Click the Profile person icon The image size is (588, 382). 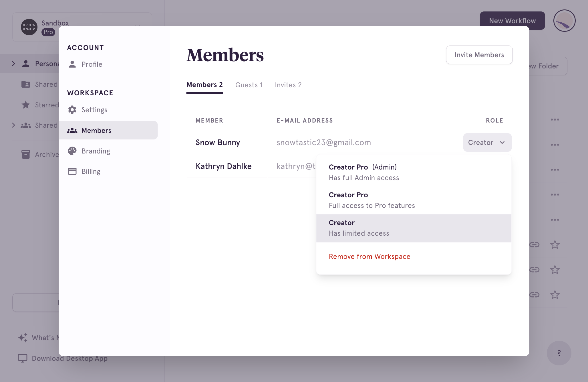point(72,64)
